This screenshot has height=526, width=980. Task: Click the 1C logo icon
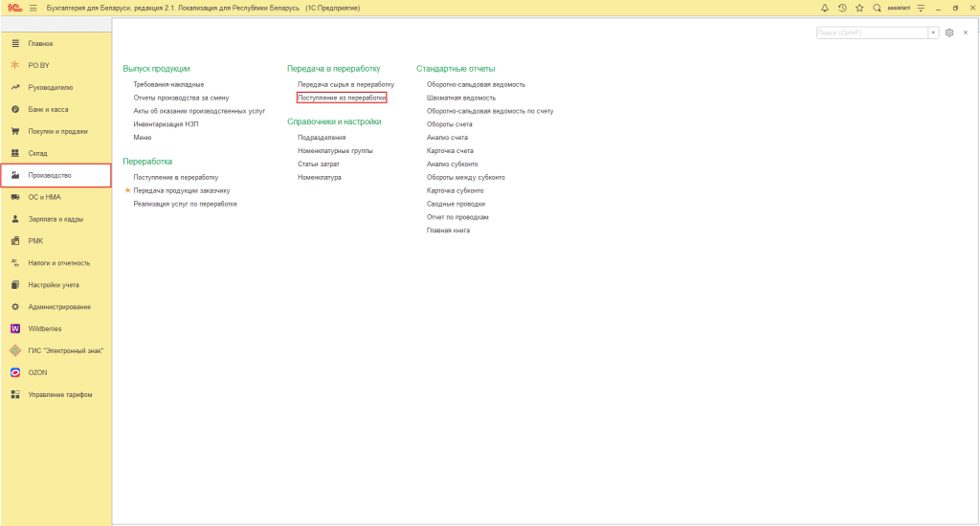click(x=12, y=8)
